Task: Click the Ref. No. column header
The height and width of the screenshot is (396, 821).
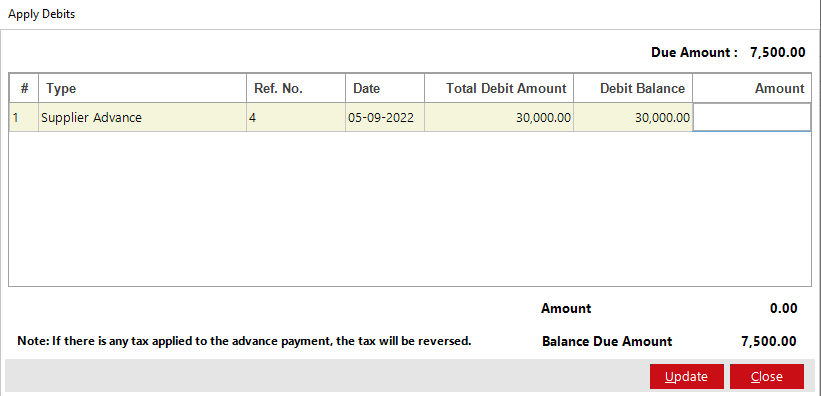Action: point(296,89)
